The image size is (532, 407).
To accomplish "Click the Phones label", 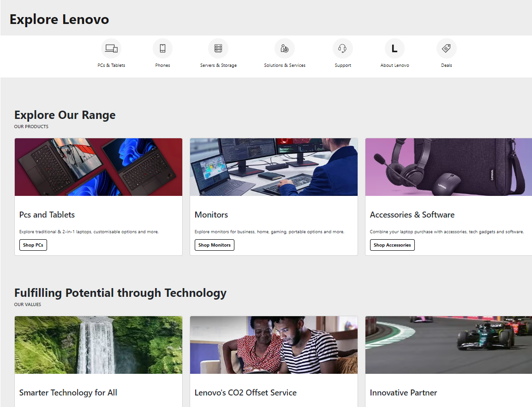I will (x=162, y=65).
